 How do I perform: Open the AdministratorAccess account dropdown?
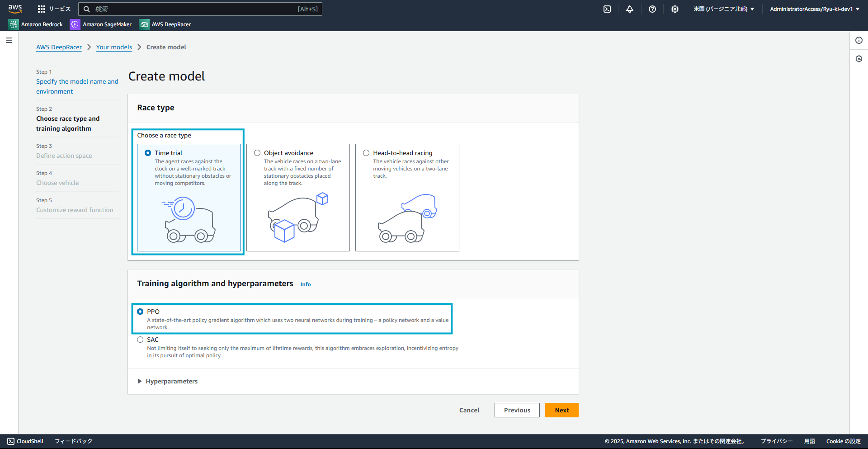point(815,9)
